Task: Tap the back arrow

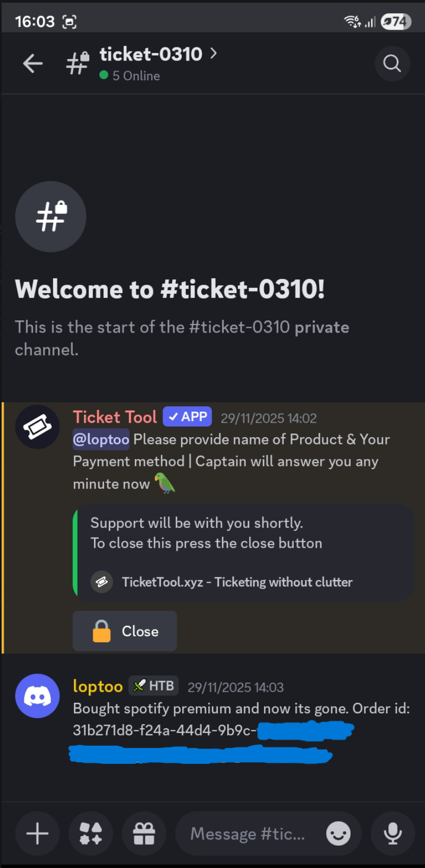Action: (x=33, y=64)
